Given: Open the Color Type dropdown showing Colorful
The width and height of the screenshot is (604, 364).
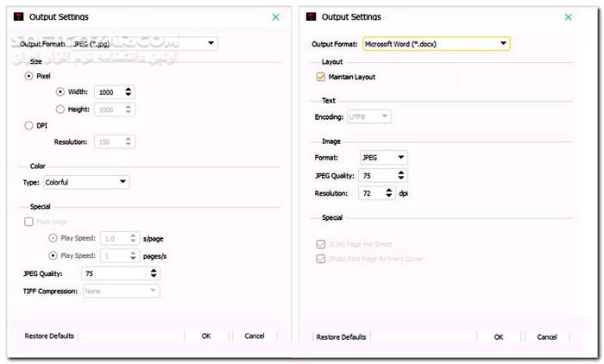Looking at the screenshot, I should click(x=86, y=182).
